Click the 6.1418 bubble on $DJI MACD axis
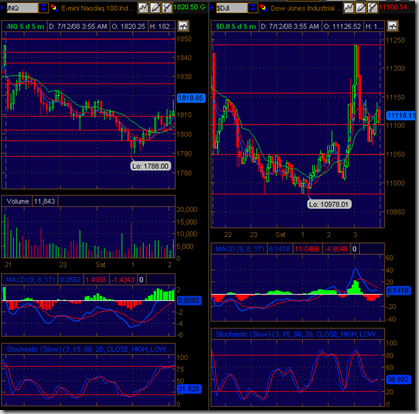419x414 pixels. pos(398,291)
